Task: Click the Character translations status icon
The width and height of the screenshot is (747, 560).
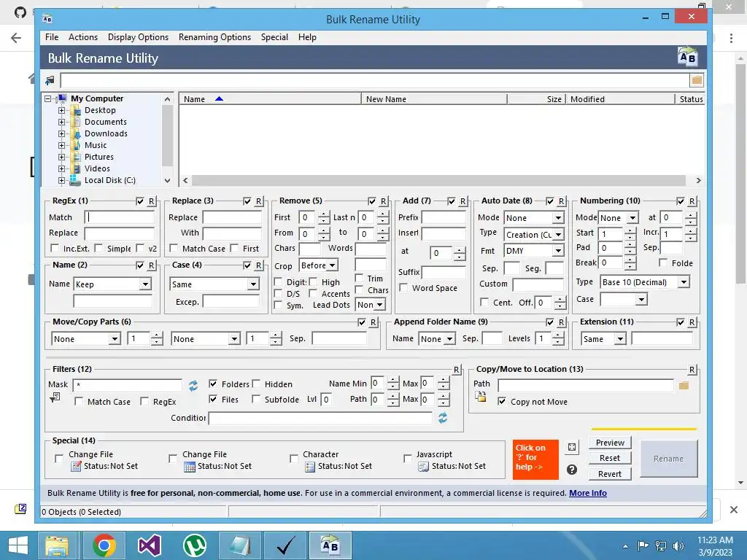Action: pos(309,467)
